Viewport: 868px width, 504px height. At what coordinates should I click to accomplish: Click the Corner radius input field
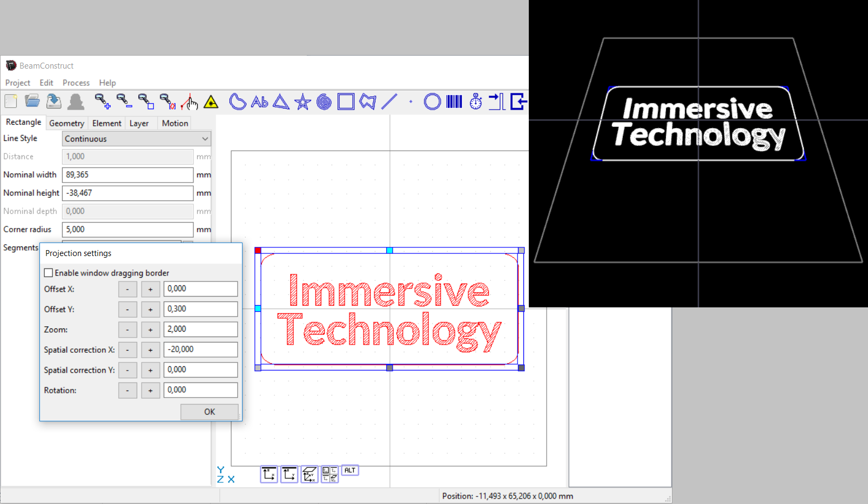coord(127,230)
